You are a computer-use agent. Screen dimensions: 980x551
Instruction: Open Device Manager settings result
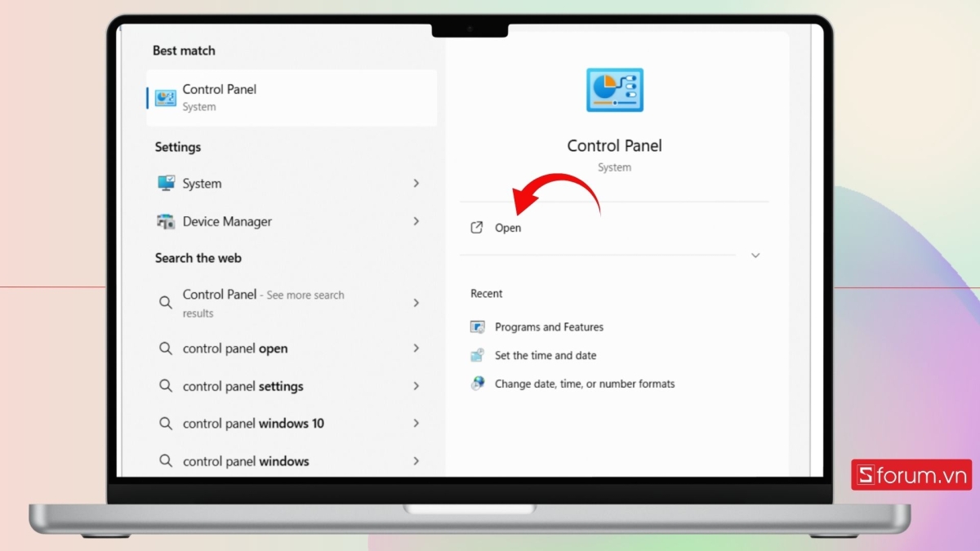[x=292, y=221]
